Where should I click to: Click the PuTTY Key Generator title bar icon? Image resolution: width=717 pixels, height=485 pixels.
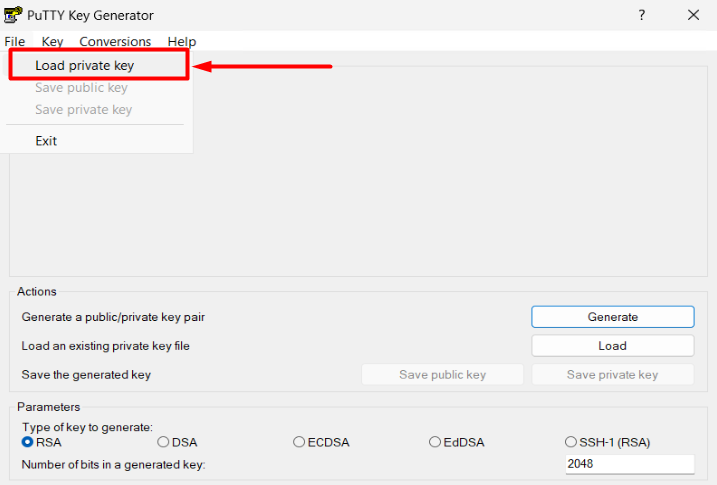[13, 15]
